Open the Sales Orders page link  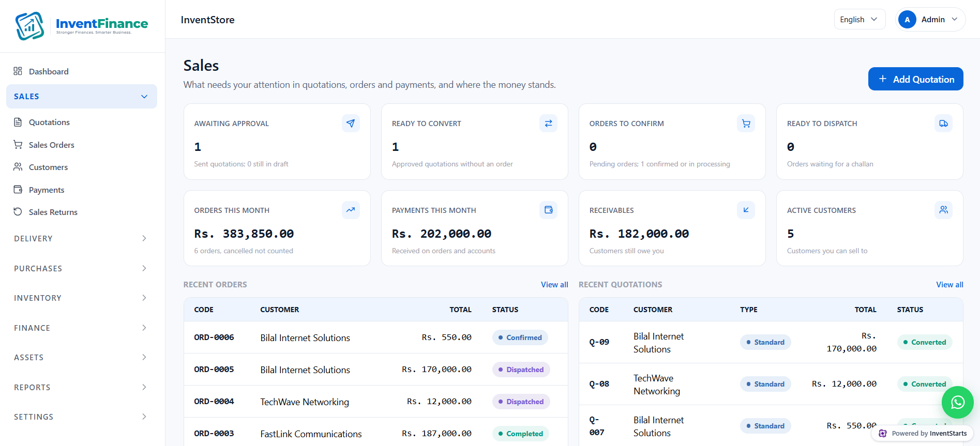(x=82, y=145)
